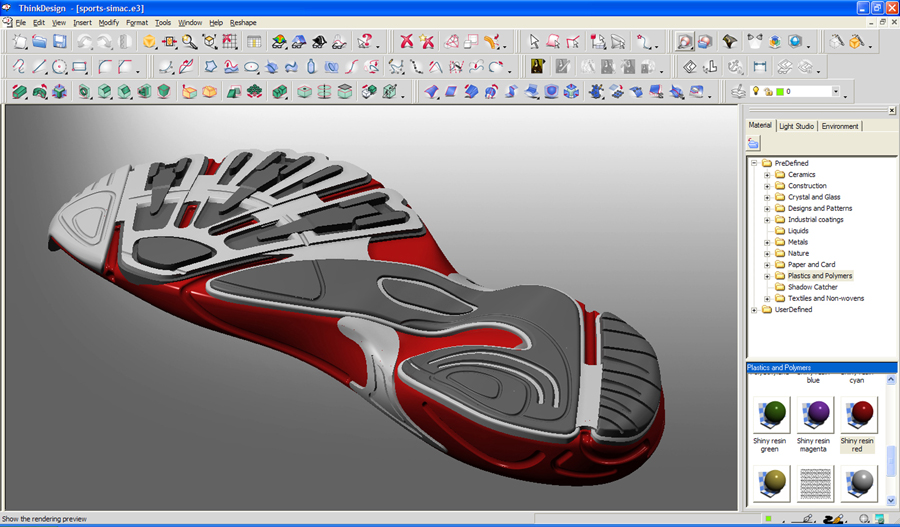
Task: Choose the Shiny resin red material thumbnail
Action: pyautogui.click(x=859, y=414)
